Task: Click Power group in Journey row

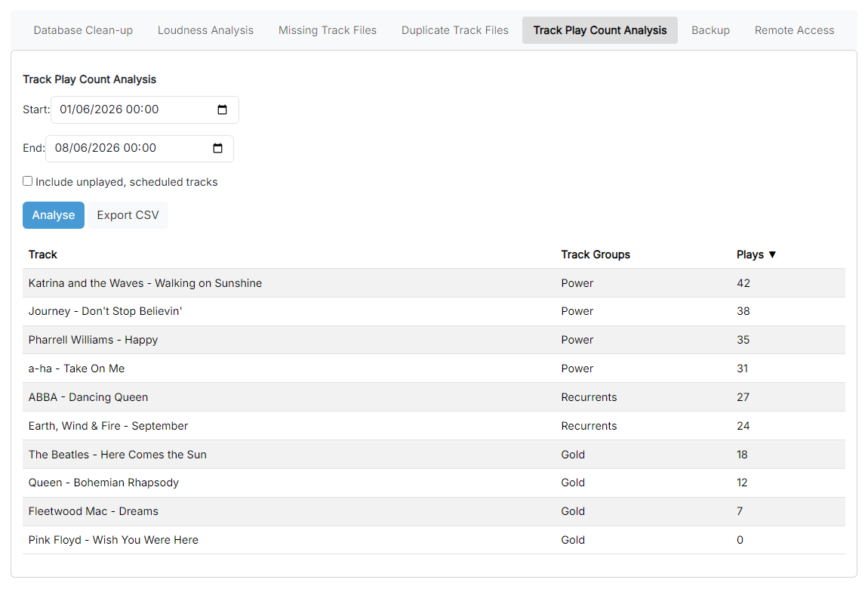Action: click(577, 312)
